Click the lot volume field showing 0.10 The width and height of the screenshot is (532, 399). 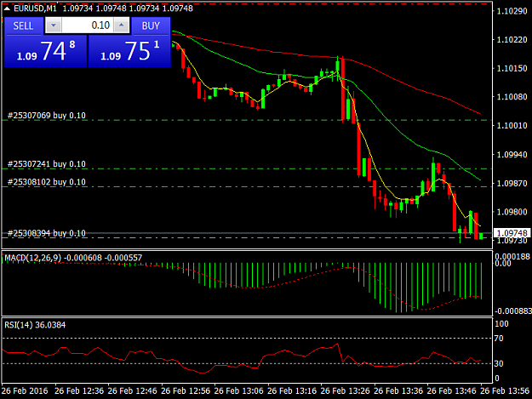(x=87, y=26)
